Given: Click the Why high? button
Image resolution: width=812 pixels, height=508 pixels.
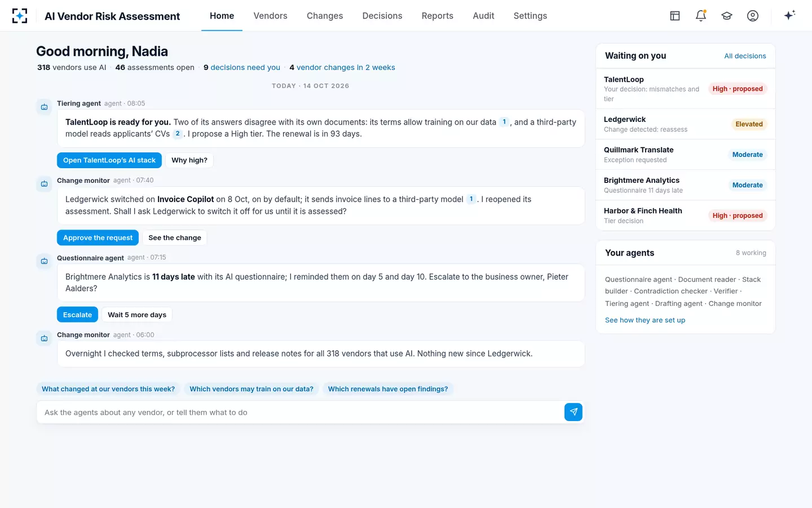Looking at the screenshot, I should click(189, 160).
